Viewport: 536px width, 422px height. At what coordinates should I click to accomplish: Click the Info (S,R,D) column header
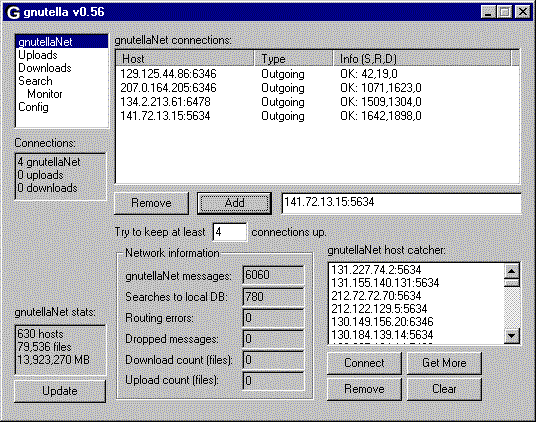(422, 59)
